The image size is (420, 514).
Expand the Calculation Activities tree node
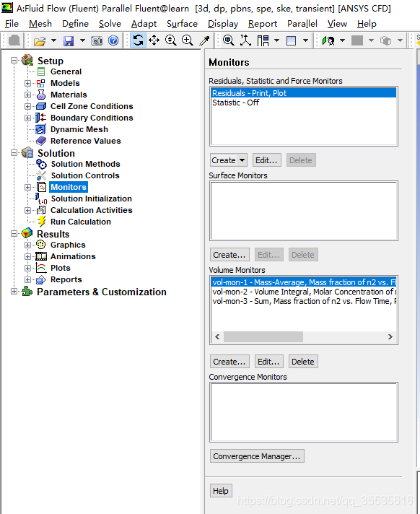(27, 210)
